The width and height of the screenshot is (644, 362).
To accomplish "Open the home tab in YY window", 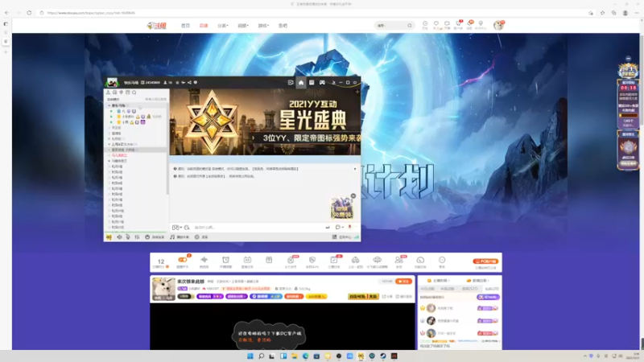I will pyautogui.click(x=301, y=83).
